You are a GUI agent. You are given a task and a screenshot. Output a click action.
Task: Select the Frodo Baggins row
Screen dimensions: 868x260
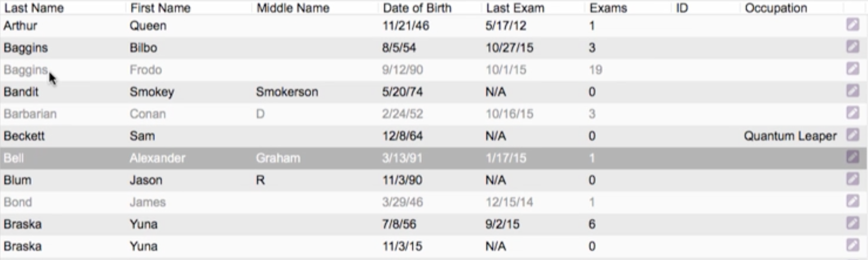click(434, 70)
